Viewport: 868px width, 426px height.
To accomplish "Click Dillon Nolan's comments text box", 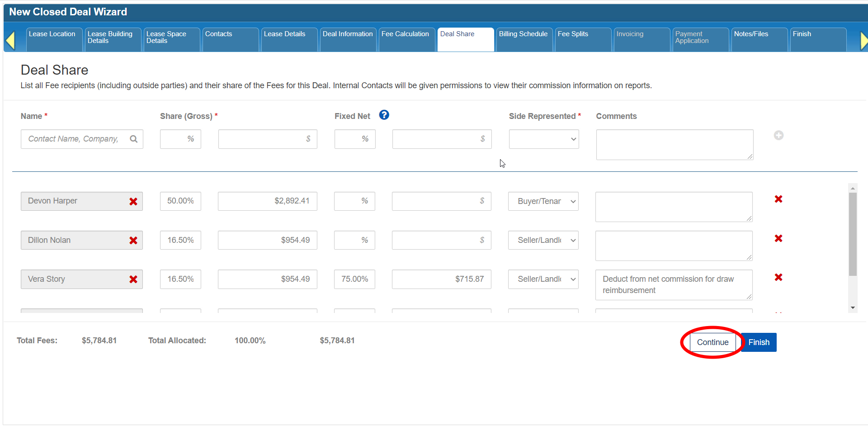I will tap(674, 246).
